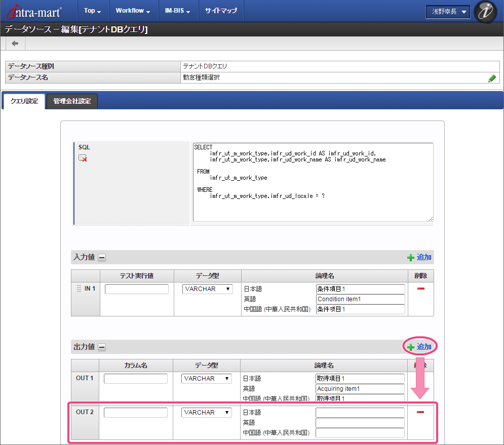Open the OUT 1 data type dropdown
The image size is (504, 445).
(x=207, y=379)
